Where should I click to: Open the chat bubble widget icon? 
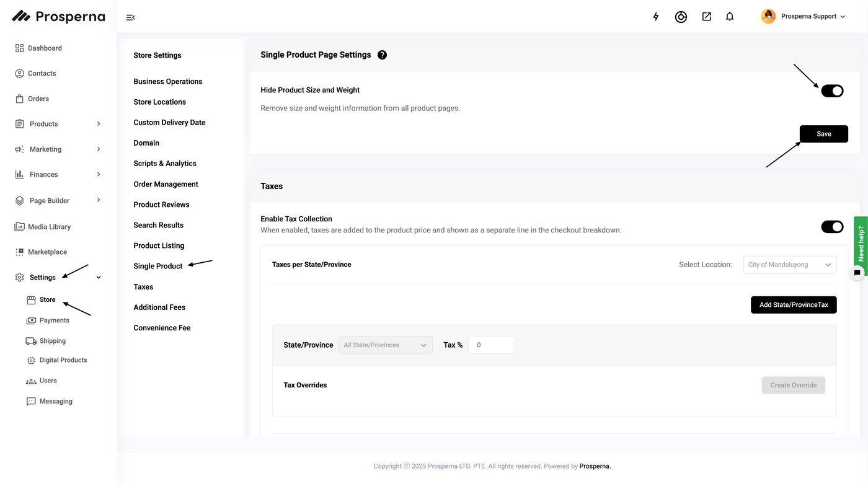[857, 272]
